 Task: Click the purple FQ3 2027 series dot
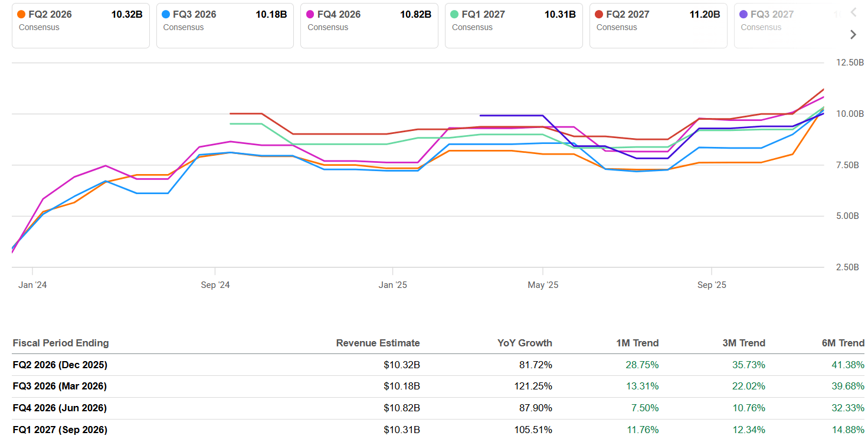point(742,13)
